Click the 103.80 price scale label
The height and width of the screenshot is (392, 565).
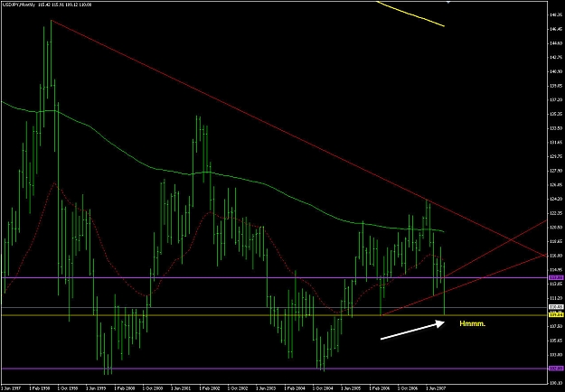pos(557,354)
